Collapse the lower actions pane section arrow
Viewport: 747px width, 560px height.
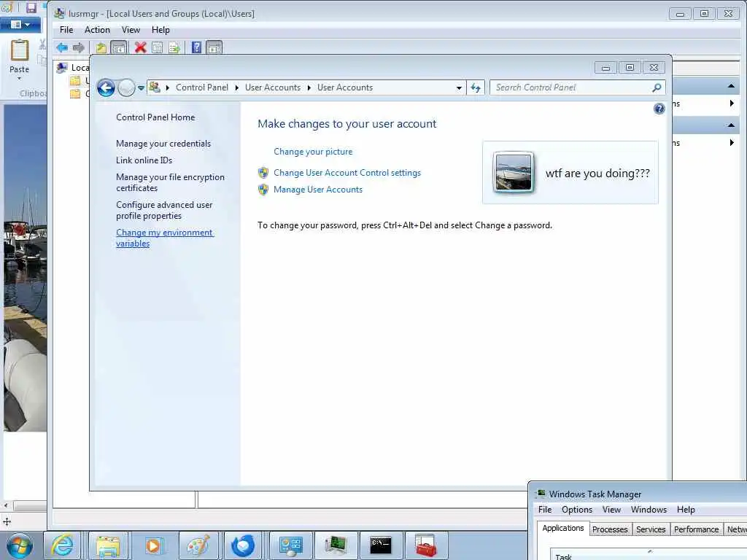tap(731, 125)
